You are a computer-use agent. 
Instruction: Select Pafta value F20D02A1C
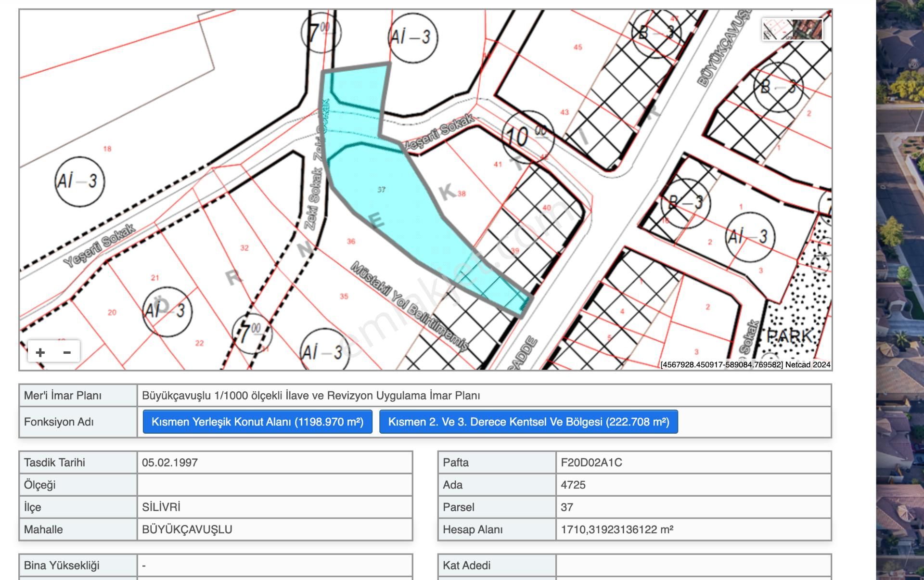click(591, 463)
